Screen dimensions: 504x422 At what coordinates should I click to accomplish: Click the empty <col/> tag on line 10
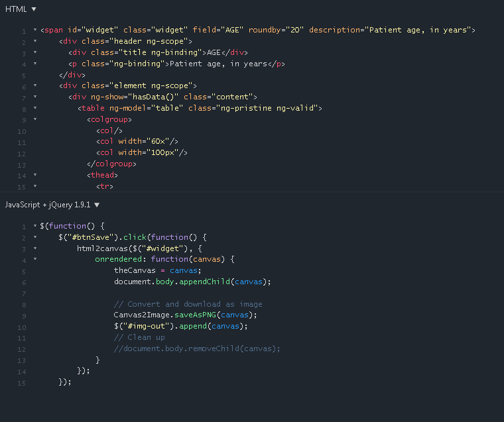109,131
